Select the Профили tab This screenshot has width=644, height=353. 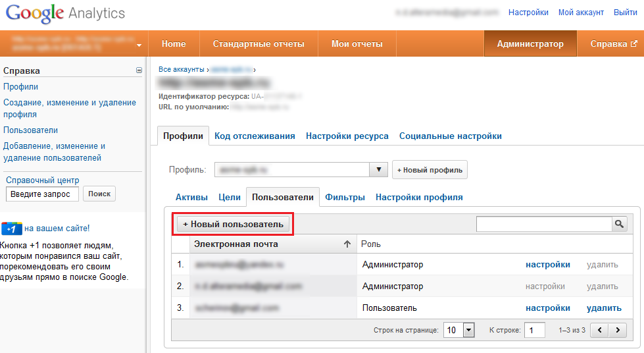(183, 136)
